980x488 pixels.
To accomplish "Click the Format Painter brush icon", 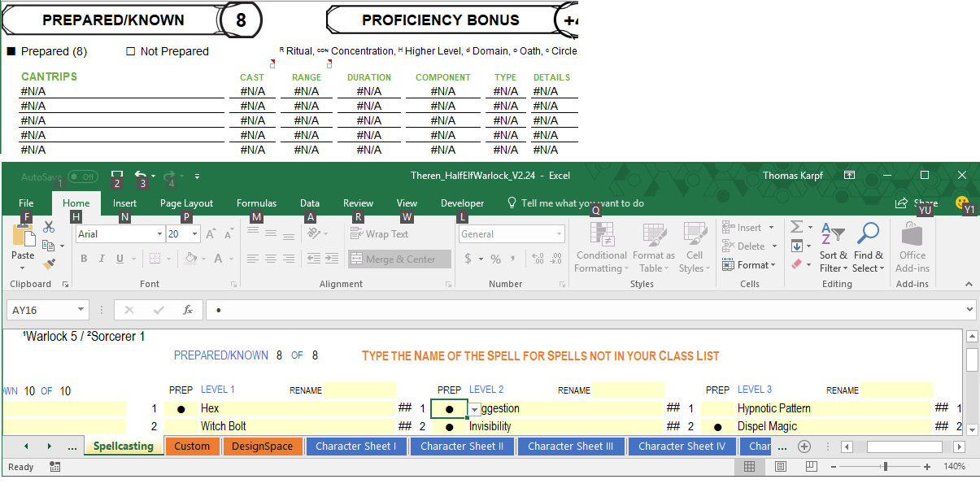I will pos(49,264).
